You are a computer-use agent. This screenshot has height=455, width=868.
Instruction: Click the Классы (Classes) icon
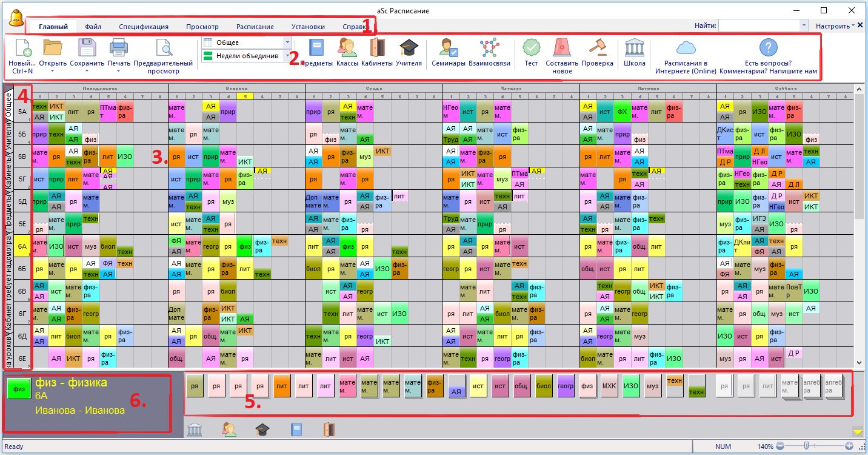[347, 49]
